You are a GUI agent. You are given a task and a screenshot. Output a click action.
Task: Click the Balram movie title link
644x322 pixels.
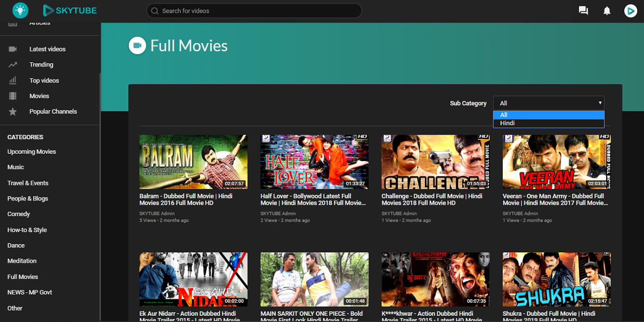[x=186, y=199]
